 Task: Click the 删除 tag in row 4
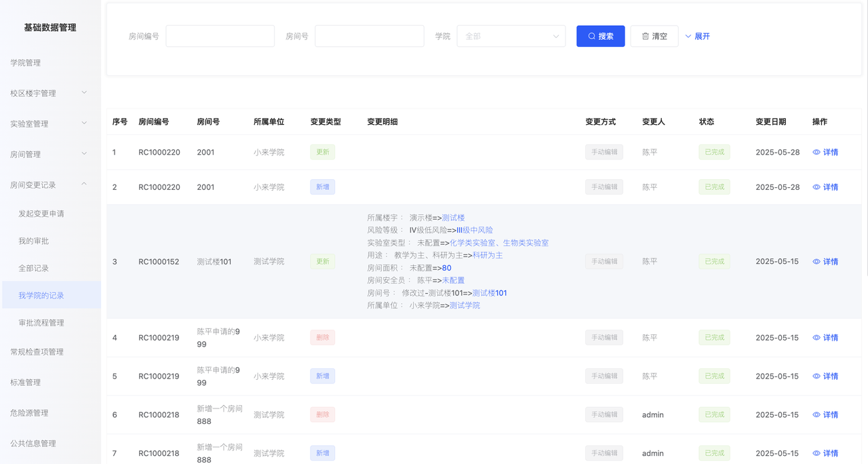click(323, 338)
